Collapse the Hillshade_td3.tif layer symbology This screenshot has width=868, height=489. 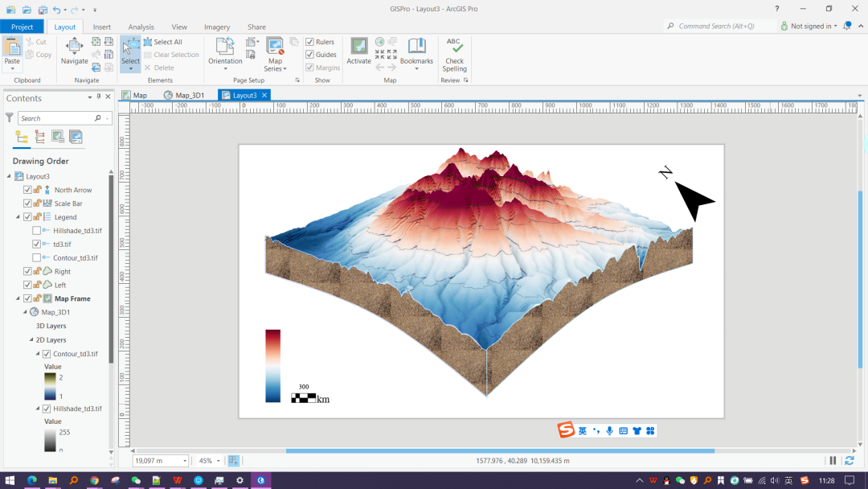pos(38,409)
